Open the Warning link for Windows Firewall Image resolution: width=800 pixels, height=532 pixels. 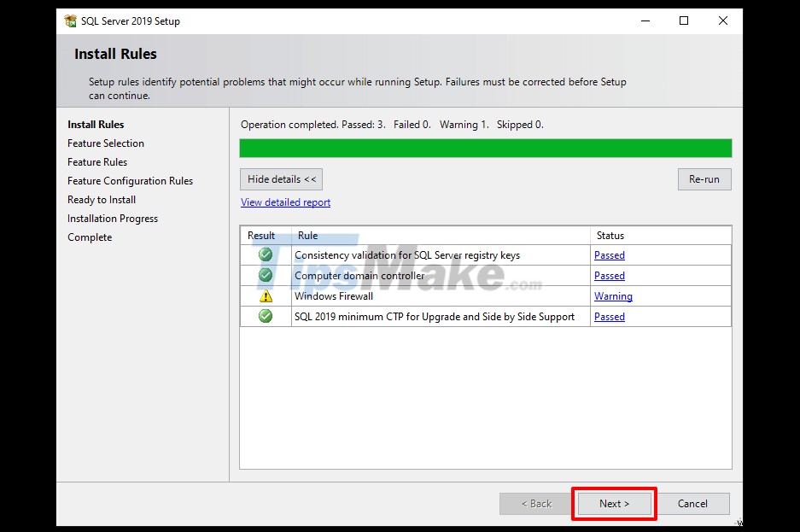[x=613, y=295]
